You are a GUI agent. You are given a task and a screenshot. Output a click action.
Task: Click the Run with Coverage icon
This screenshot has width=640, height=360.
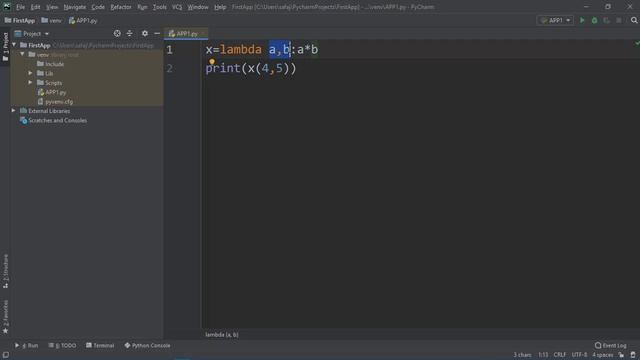(x=607, y=20)
